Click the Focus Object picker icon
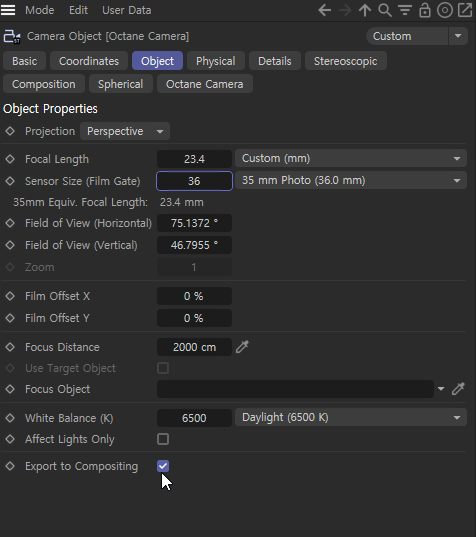 458,389
